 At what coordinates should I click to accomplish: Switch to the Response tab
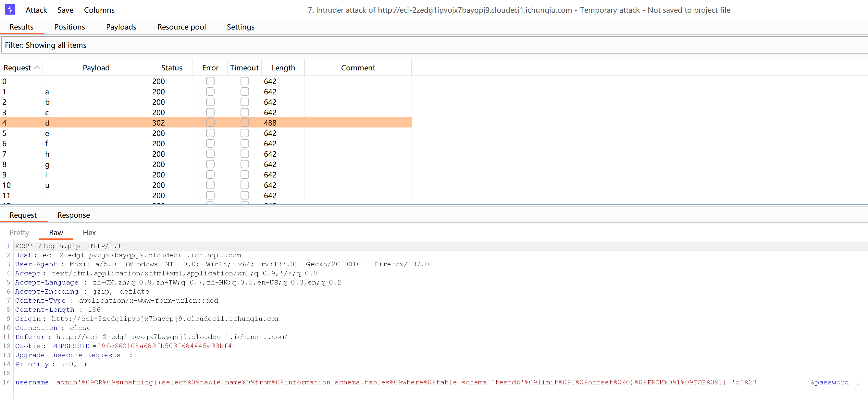tap(73, 215)
